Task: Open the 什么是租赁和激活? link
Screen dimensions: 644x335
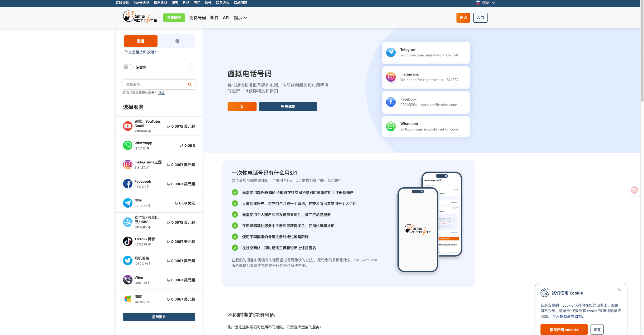Action: point(140,52)
